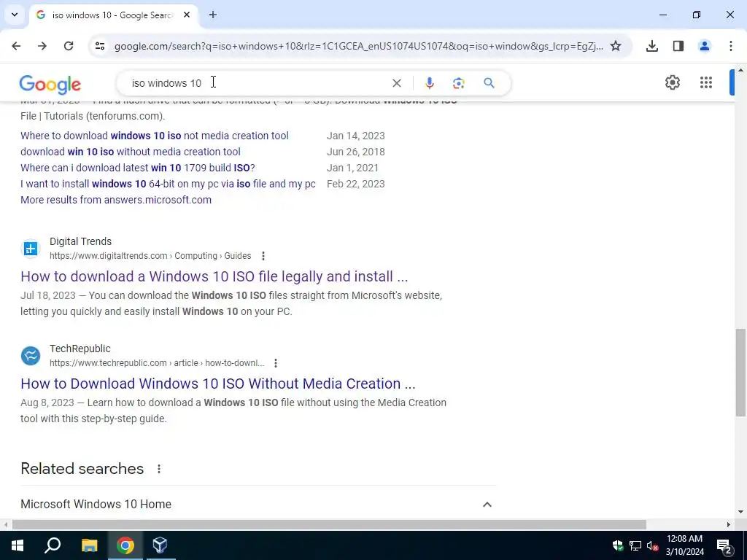747x560 pixels.
Task: Switch to Chrome in the taskbar
Action: pos(125,545)
